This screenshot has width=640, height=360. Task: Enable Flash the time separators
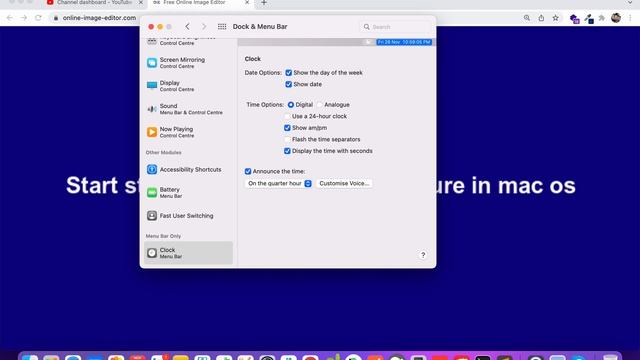click(287, 140)
